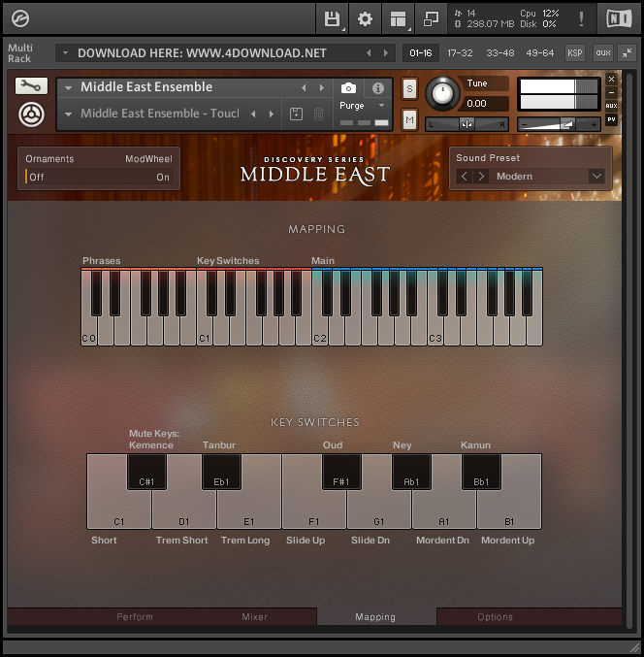The width and height of the screenshot is (644, 657).
Task: Select next Sound Preset arrow
Action: tap(481, 177)
